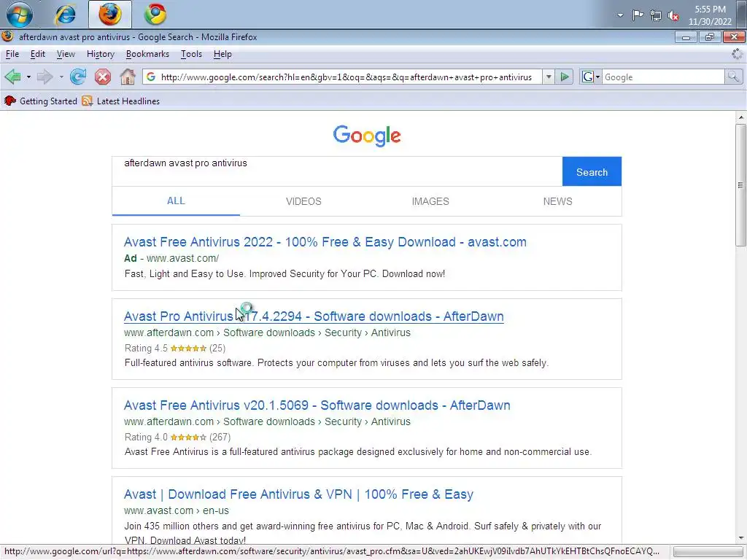
Task: Click the status bar progress meter
Action: click(708, 552)
